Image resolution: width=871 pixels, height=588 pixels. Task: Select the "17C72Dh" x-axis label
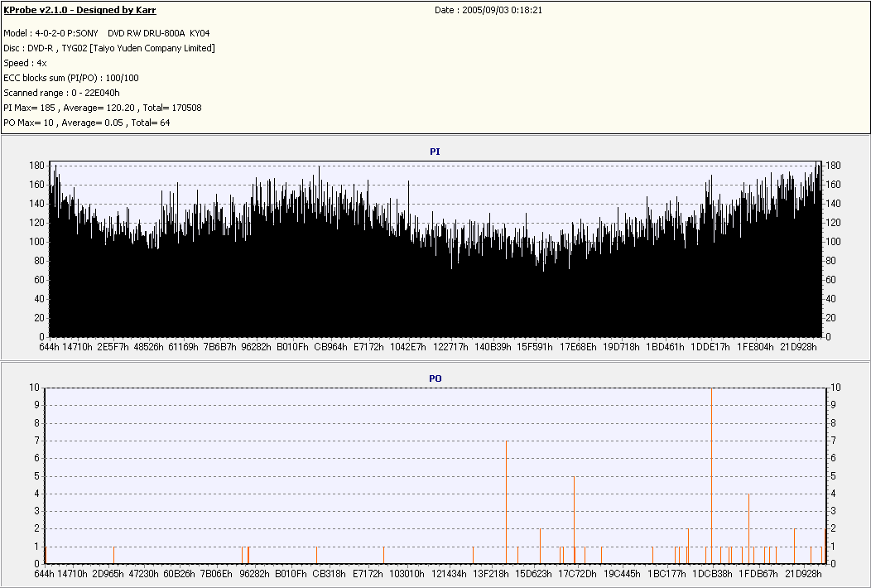[x=577, y=574]
